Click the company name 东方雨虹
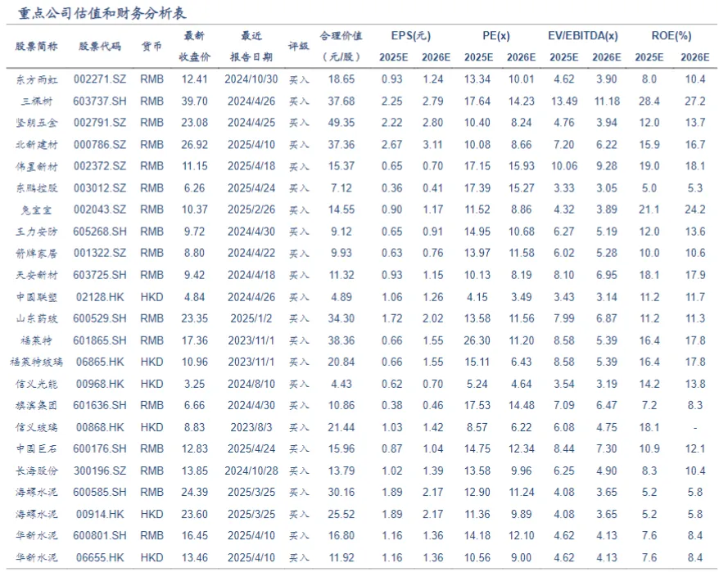Screen dimensions: 728x572 pos(37,80)
